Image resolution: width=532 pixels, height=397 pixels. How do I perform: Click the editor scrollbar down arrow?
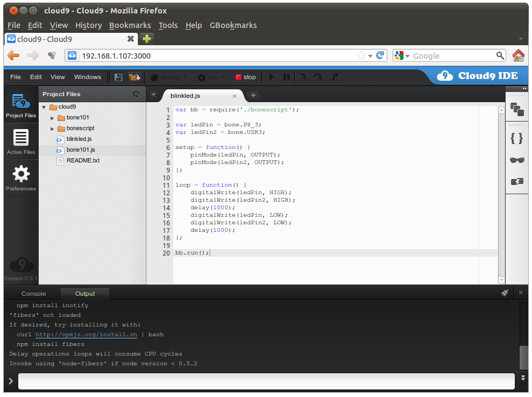coord(501,280)
